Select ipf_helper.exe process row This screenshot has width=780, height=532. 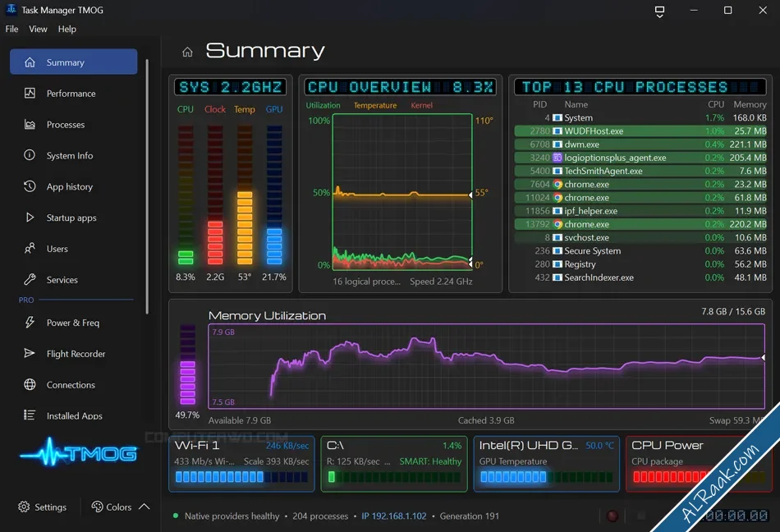640,211
